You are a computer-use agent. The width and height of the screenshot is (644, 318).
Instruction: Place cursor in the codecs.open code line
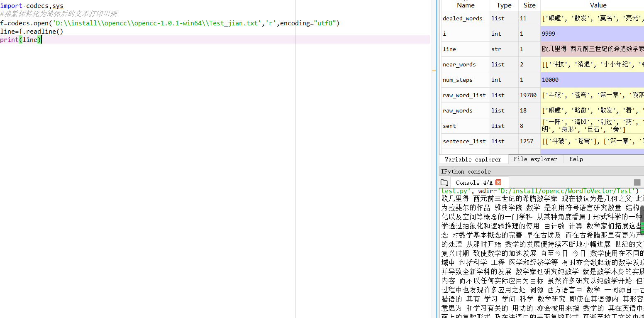[170, 23]
